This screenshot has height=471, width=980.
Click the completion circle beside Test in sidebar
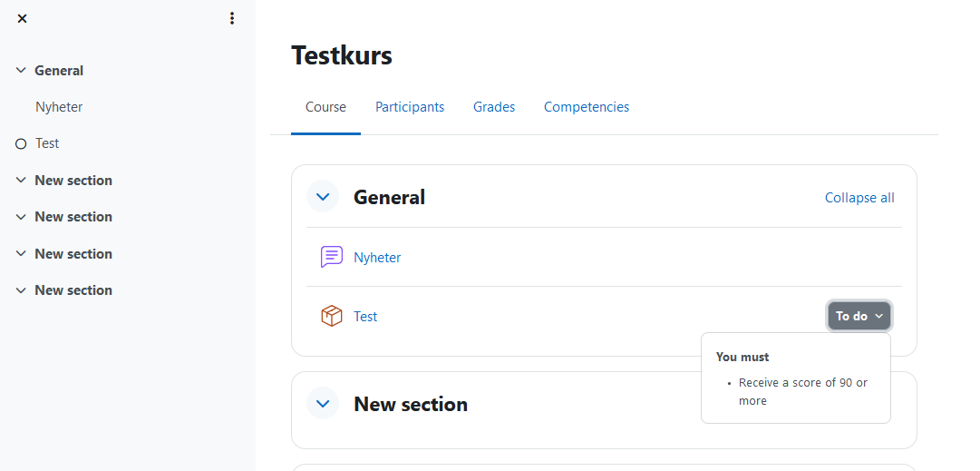pyautogui.click(x=21, y=144)
